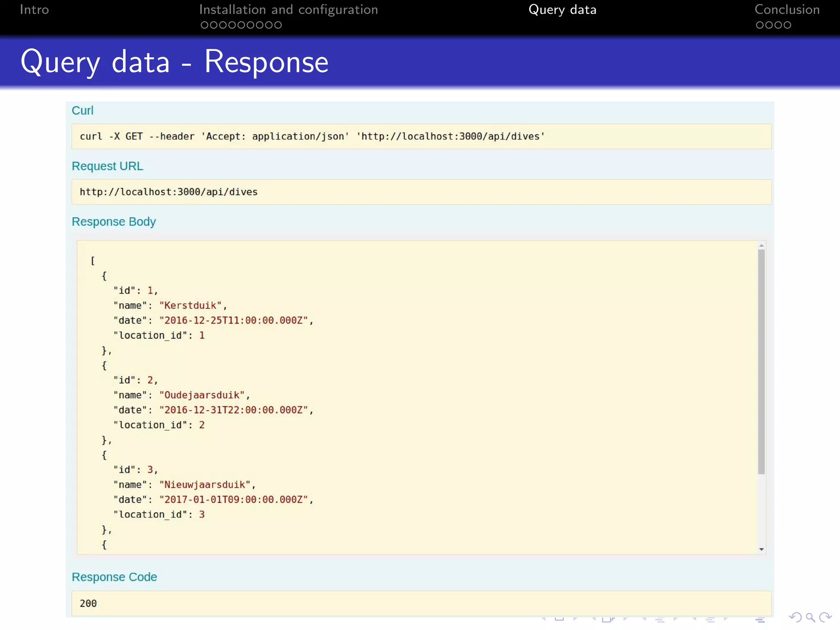
Task: Click scrollbar up arrow in Response Body
Action: click(x=762, y=246)
